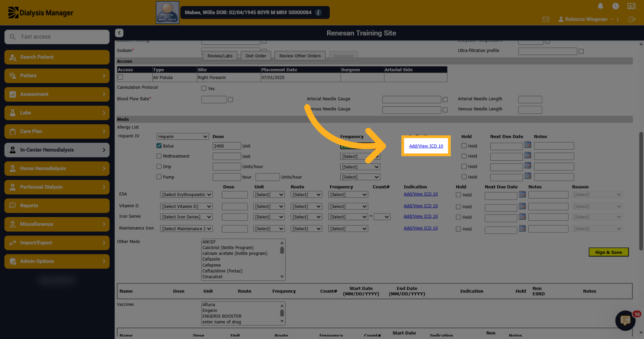Open calendar for Vitamin D due date

tap(522, 206)
